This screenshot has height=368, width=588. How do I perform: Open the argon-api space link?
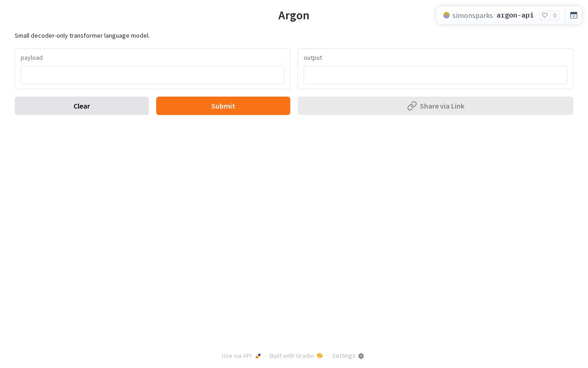[x=515, y=15]
